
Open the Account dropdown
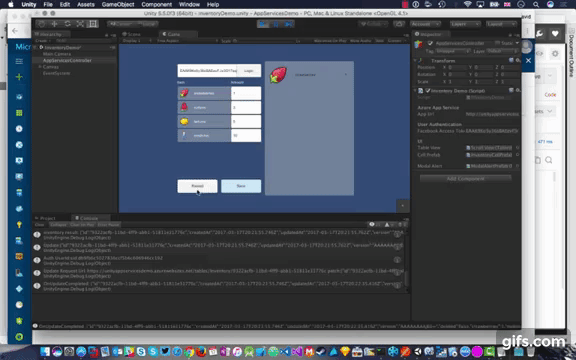(x=425, y=24)
